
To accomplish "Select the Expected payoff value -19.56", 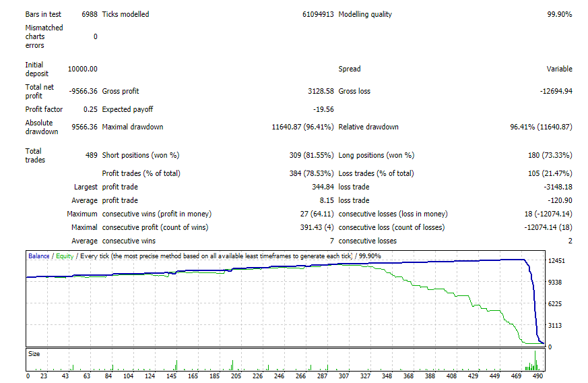I will (323, 109).
